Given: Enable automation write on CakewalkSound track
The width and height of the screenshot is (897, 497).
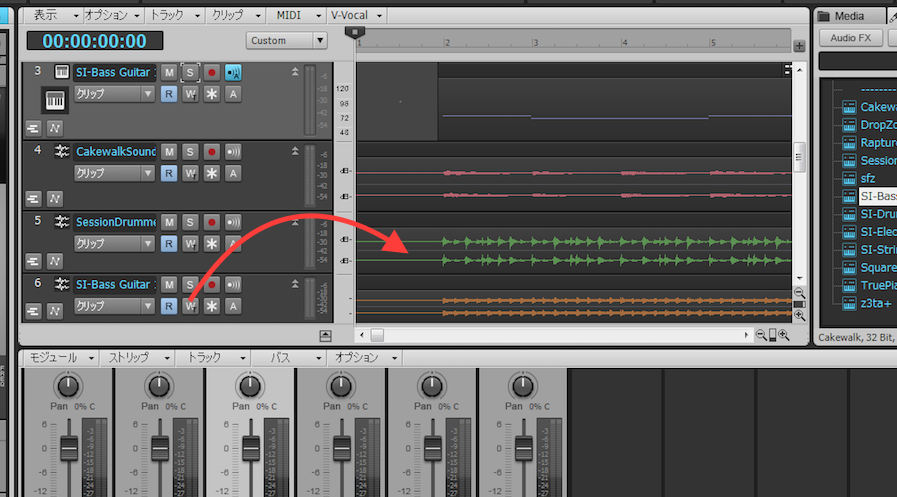Looking at the screenshot, I should pyautogui.click(x=190, y=173).
